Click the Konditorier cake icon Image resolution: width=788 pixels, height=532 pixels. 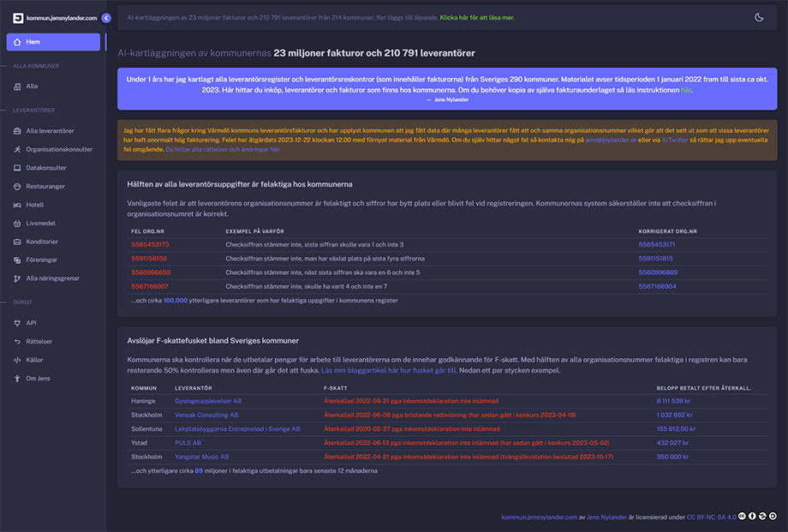(x=18, y=242)
